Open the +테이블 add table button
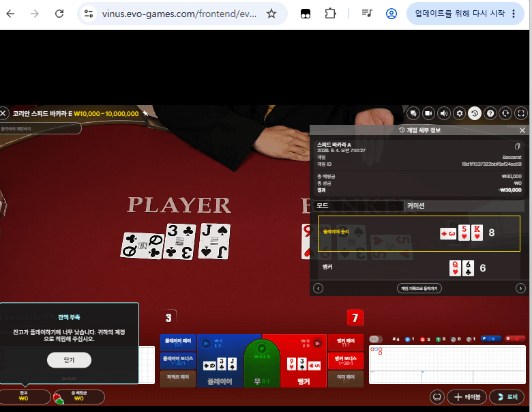Image resolution: width=532 pixels, height=412 pixels. click(x=467, y=397)
